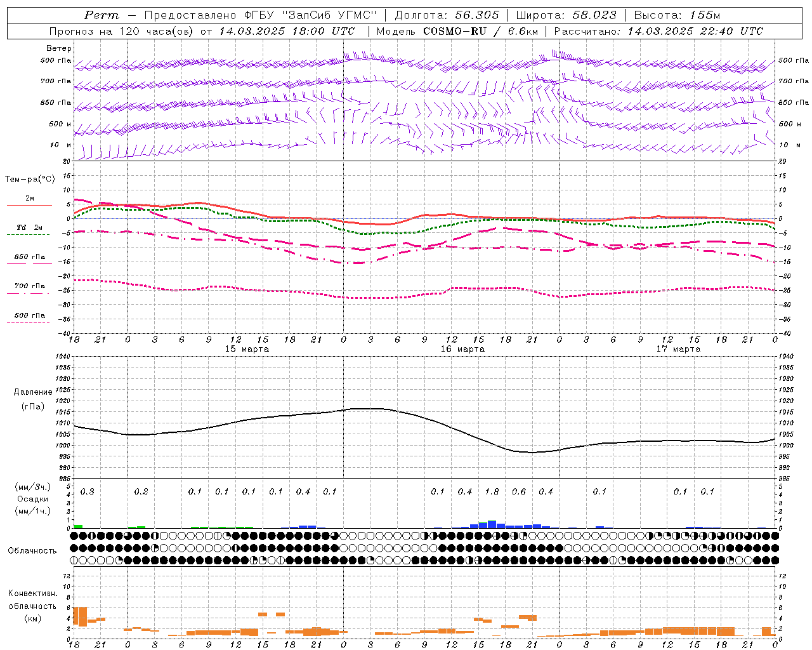Click the longitude value "Долгота: 56.305"

click(447, 15)
